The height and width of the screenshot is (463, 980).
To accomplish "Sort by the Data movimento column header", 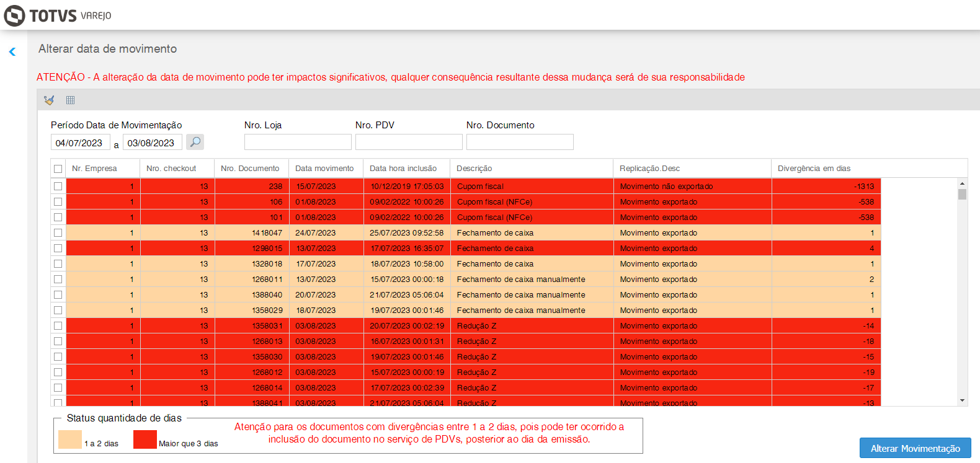I will [326, 169].
